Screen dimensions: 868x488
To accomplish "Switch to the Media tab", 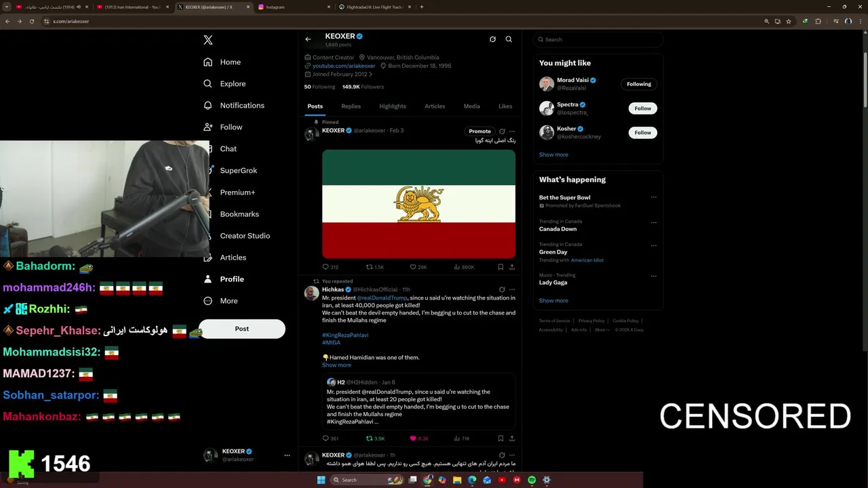I will click(472, 106).
